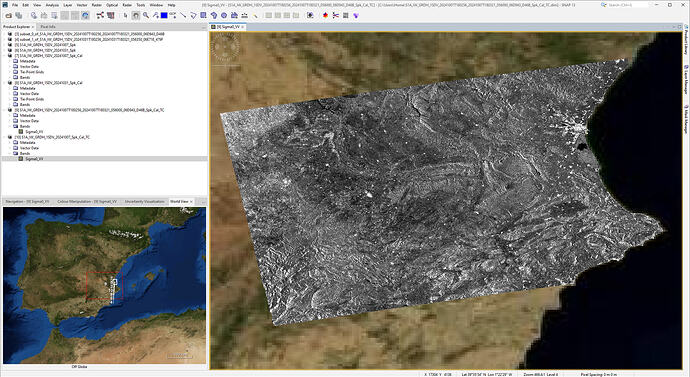690x377 pixels.
Task: Click the Sigma0_VV band icon under product [9]
Action: [21, 132]
